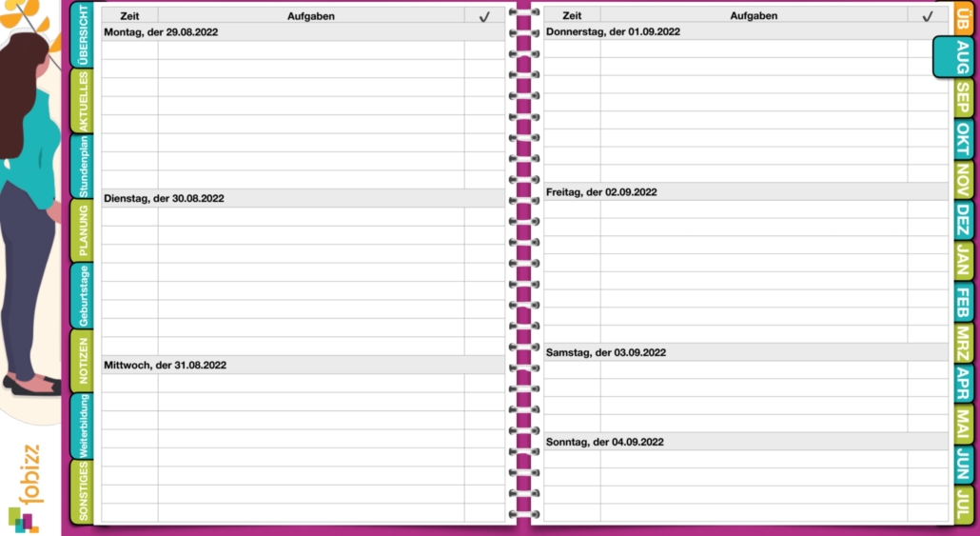The height and width of the screenshot is (536, 980).
Task: Select the DEZ month tab
Action: (963, 220)
